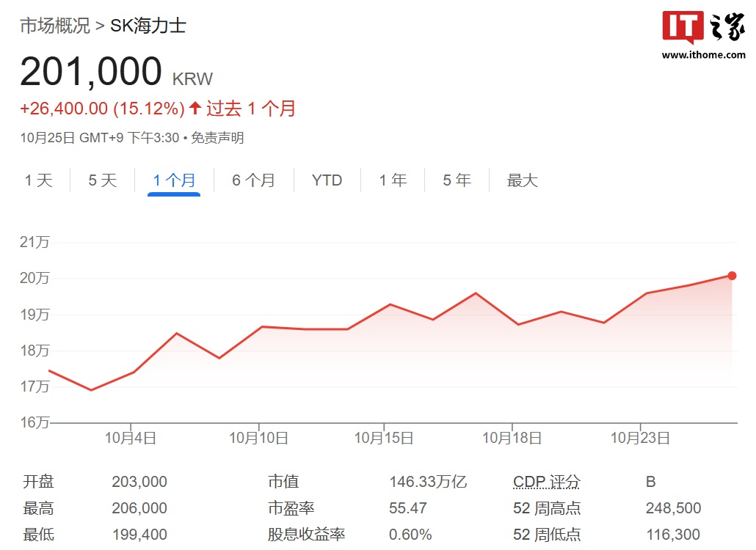Click the 10月15日 axis label
This screenshot has width=756, height=550.
pyautogui.click(x=385, y=438)
